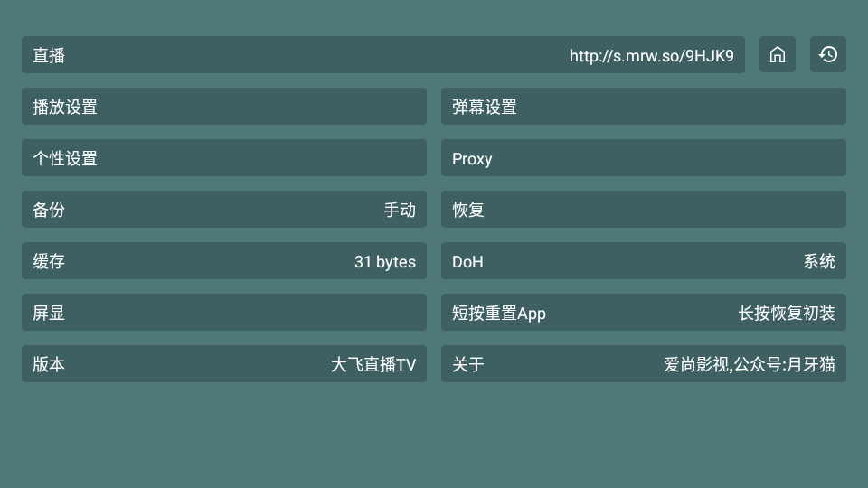This screenshot has width=868, height=488.
Task: Check 版本 version 大飞直播TV
Action: click(x=224, y=364)
